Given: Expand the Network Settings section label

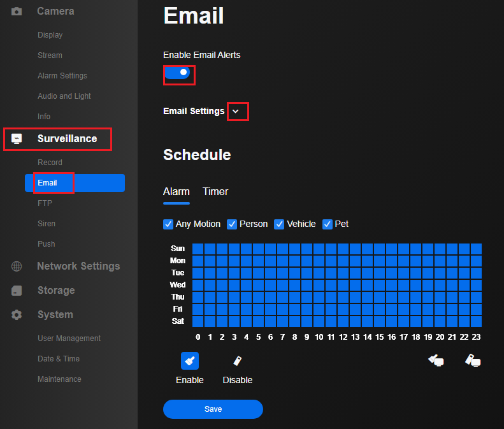Looking at the screenshot, I should pyautogui.click(x=78, y=266).
